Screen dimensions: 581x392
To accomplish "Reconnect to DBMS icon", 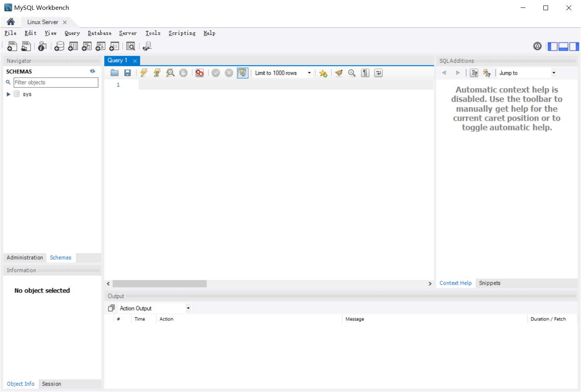I will [x=147, y=46].
